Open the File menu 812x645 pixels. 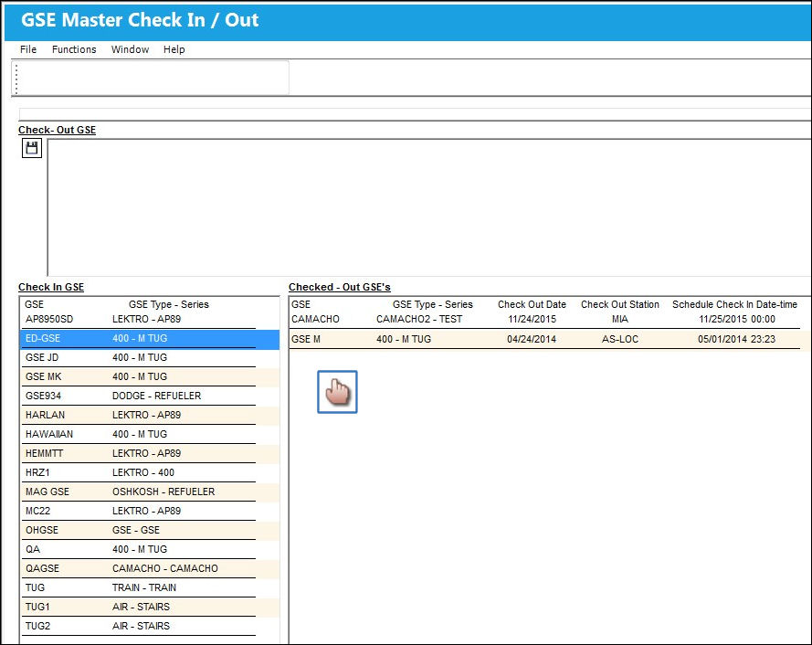tap(28, 49)
